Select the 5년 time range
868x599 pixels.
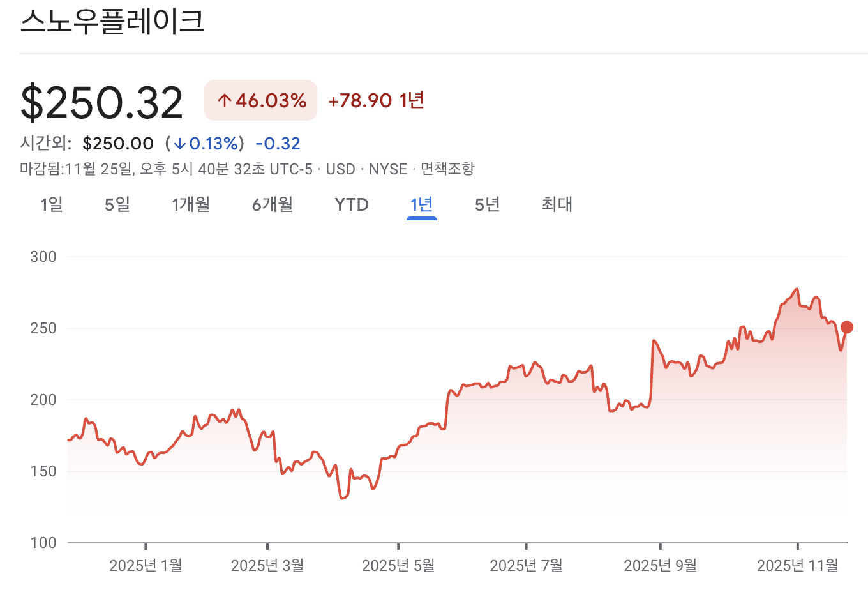[x=486, y=204]
